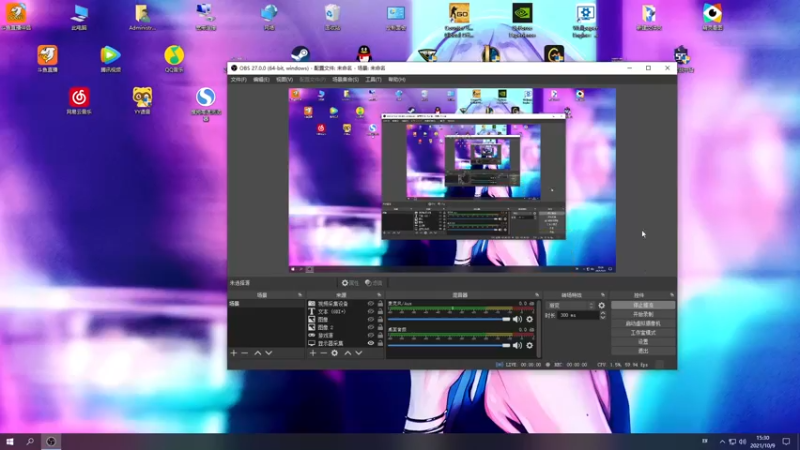The width and height of the screenshot is (800, 450).
Task: Open the 工具(T) menu
Action: point(373,80)
